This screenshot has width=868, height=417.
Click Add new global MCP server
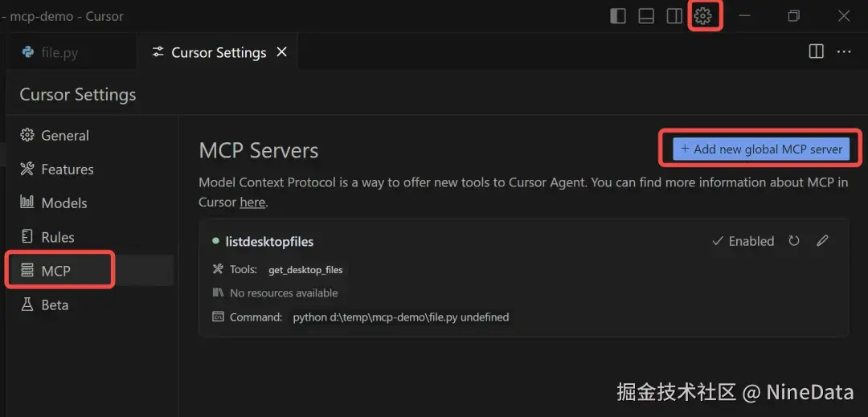(x=761, y=149)
